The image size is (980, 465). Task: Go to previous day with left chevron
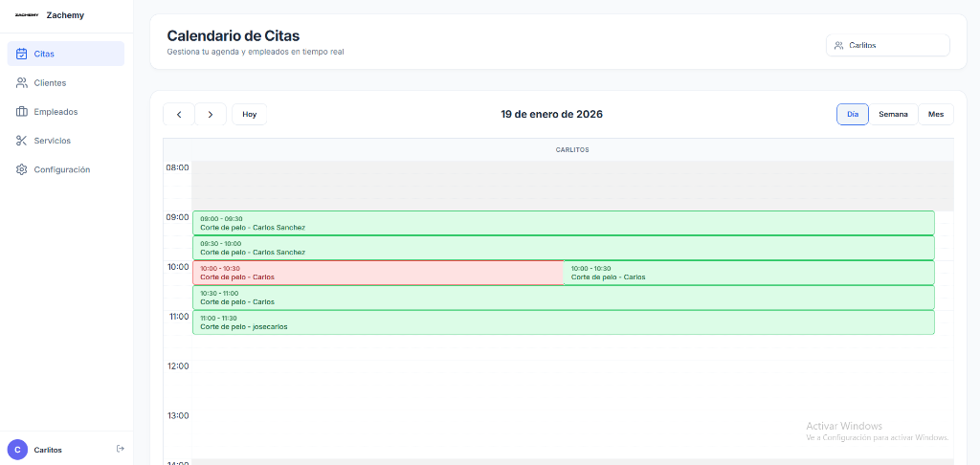pyautogui.click(x=179, y=115)
